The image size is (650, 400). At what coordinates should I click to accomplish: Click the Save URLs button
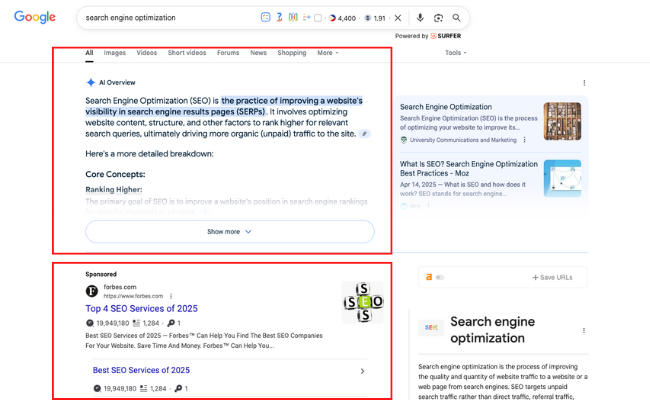552,277
